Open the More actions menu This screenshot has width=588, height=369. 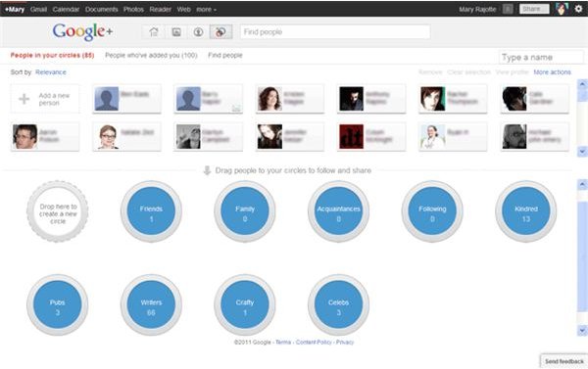(553, 72)
